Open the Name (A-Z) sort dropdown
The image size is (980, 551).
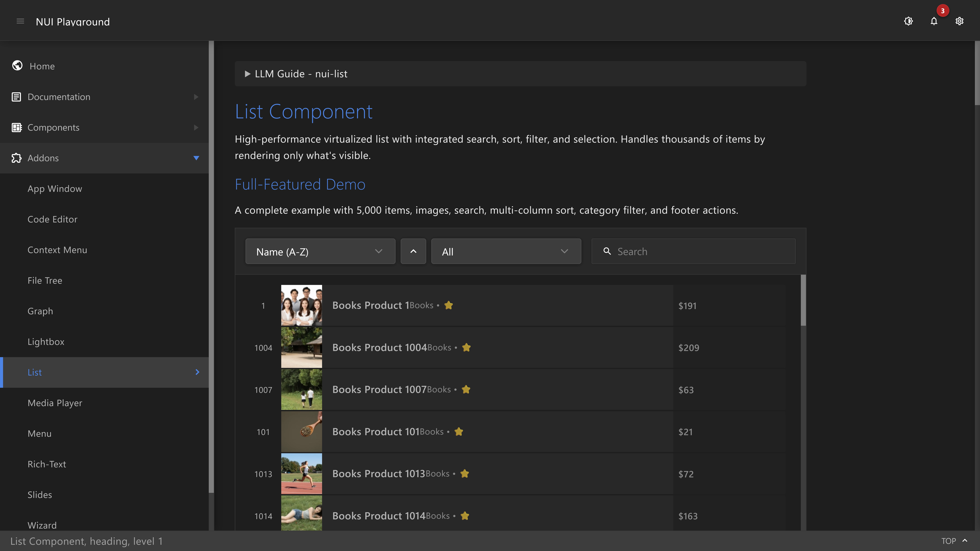point(320,251)
